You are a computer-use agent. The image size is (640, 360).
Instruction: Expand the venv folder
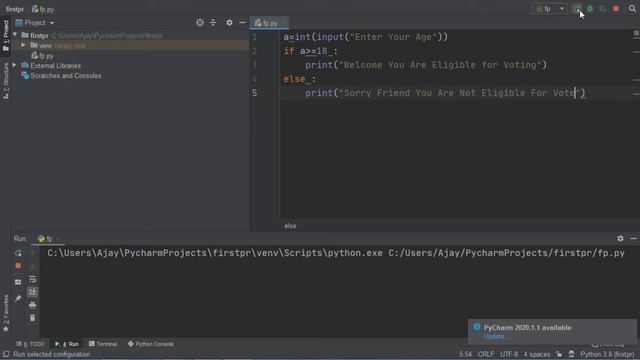[23, 45]
